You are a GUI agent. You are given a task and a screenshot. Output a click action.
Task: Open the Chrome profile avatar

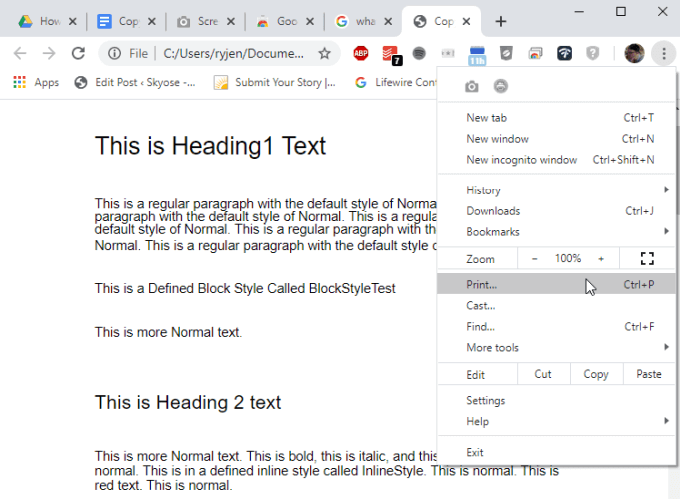634,53
